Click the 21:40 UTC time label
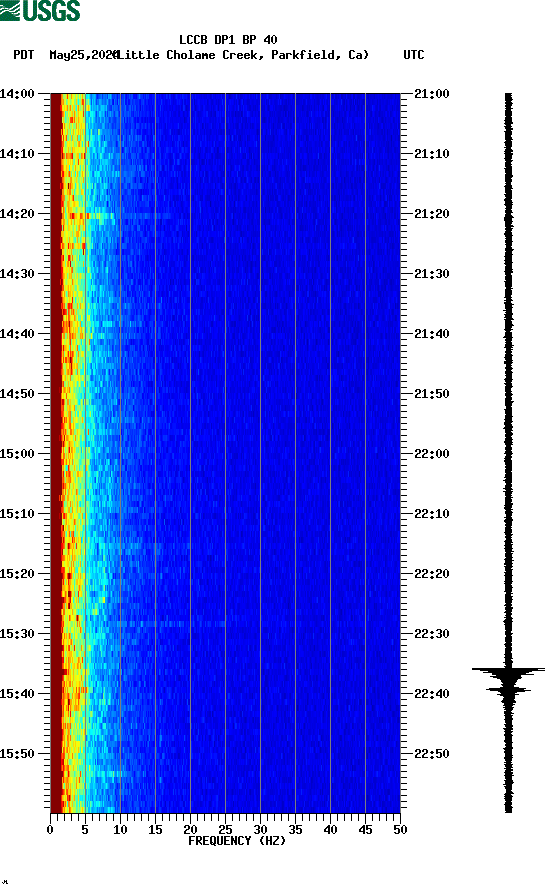Screen dimensions: 552x893 (432, 334)
